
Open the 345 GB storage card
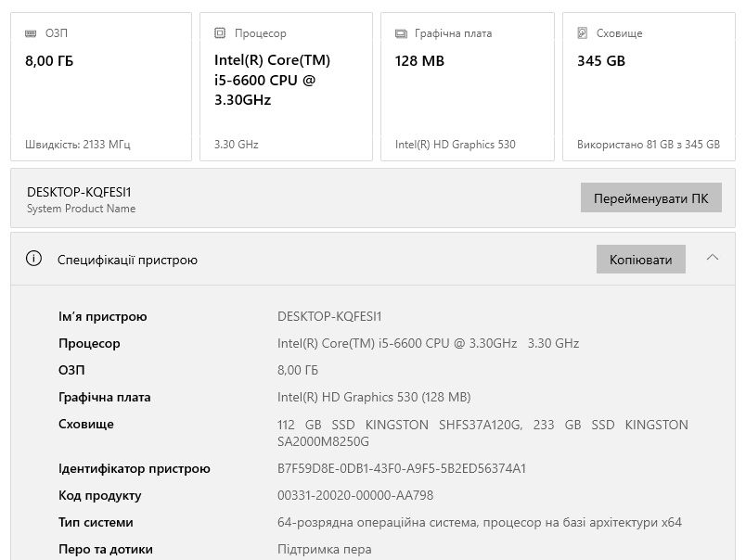point(648,87)
